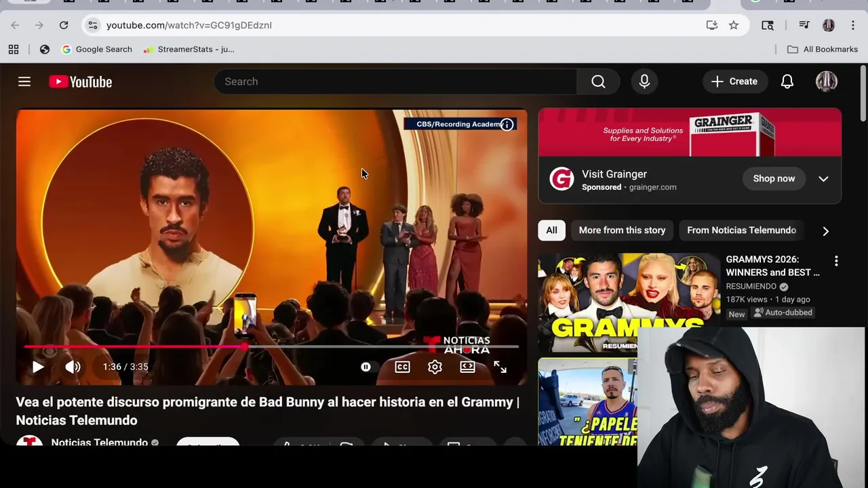Open the Papeles video thumbnail
This screenshot has height=488, width=868.
[587, 402]
